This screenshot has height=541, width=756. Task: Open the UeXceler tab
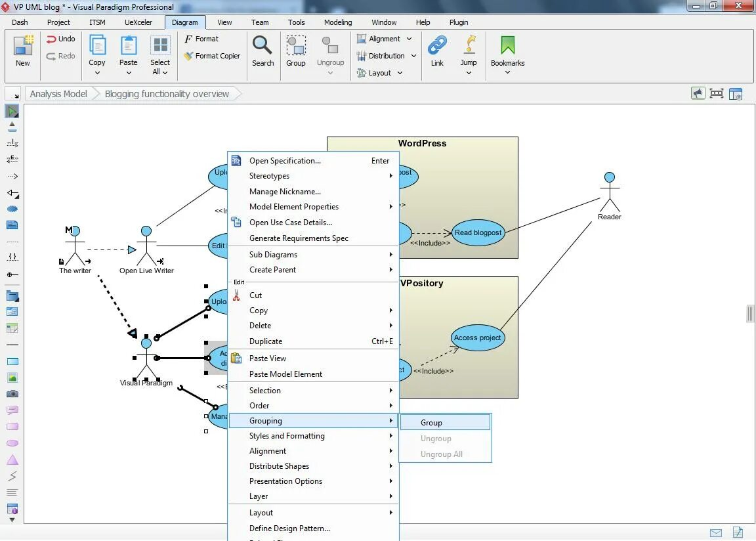[x=138, y=22]
